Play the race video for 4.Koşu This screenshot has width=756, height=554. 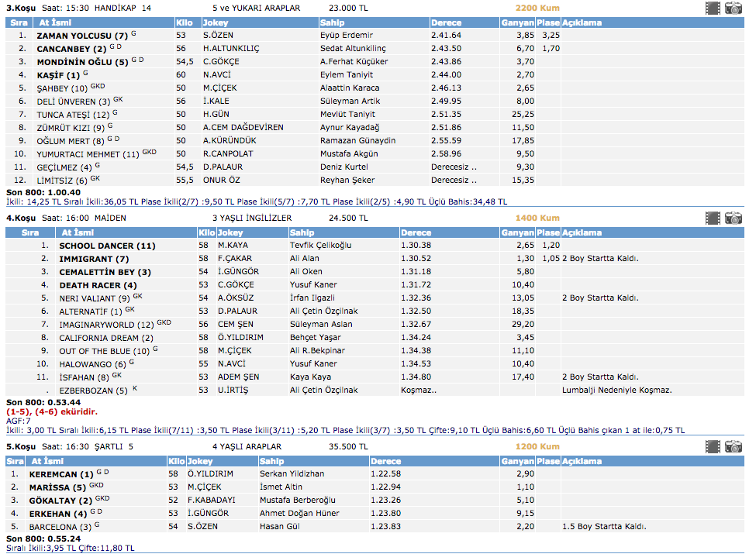[713, 219]
